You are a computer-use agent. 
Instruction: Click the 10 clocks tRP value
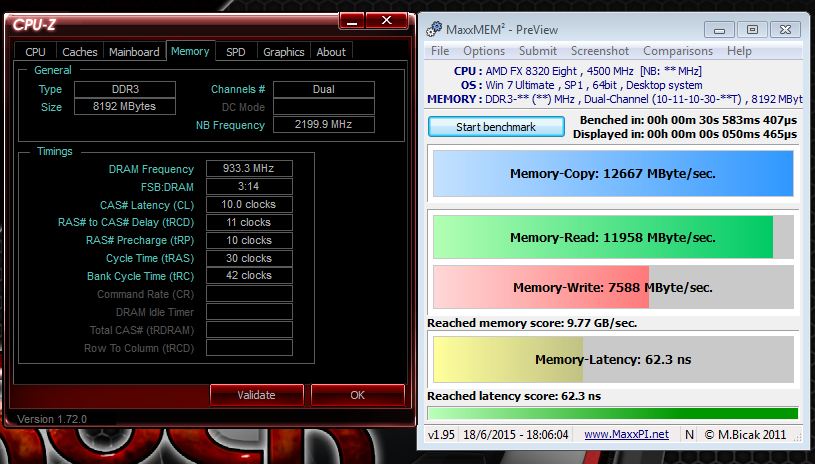click(249, 240)
